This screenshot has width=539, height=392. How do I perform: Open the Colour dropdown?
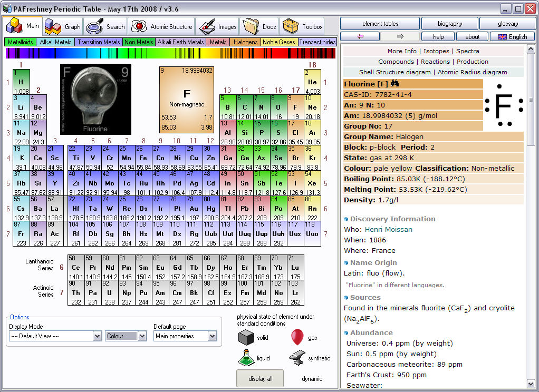(141, 336)
